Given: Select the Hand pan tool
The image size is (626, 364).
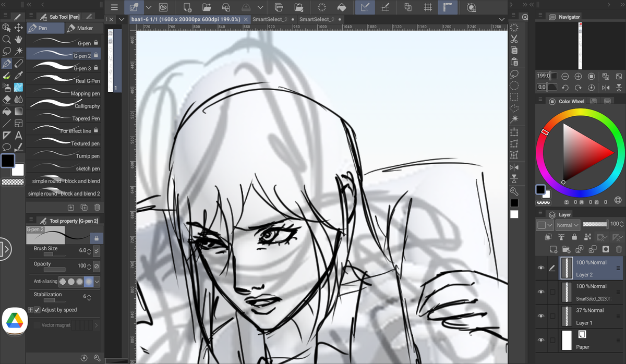Looking at the screenshot, I should [19, 39].
